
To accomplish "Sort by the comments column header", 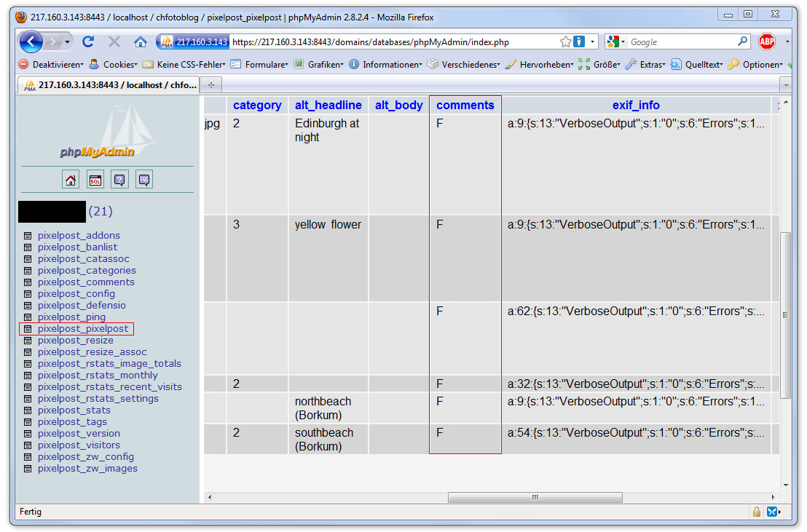I will point(465,105).
